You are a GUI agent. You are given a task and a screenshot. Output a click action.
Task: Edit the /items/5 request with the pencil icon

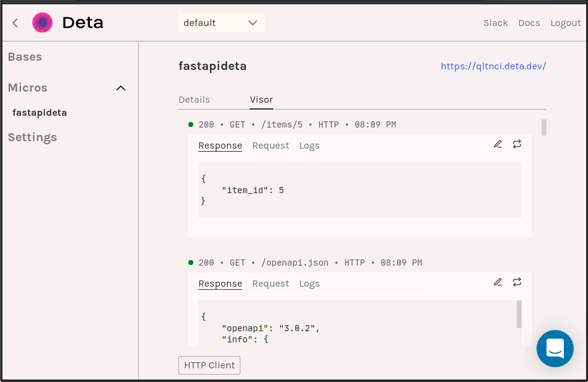[498, 144]
